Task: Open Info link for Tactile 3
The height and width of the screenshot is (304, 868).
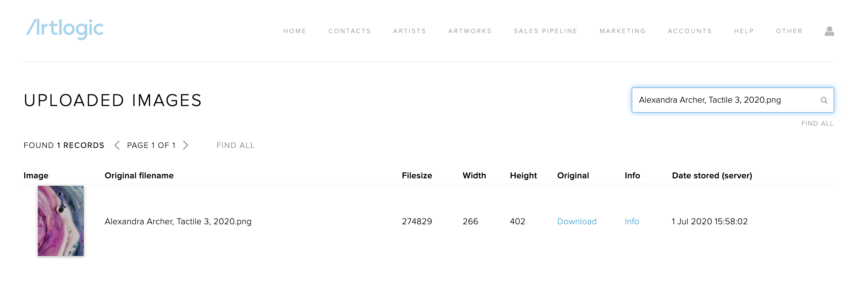Action: (x=632, y=222)
